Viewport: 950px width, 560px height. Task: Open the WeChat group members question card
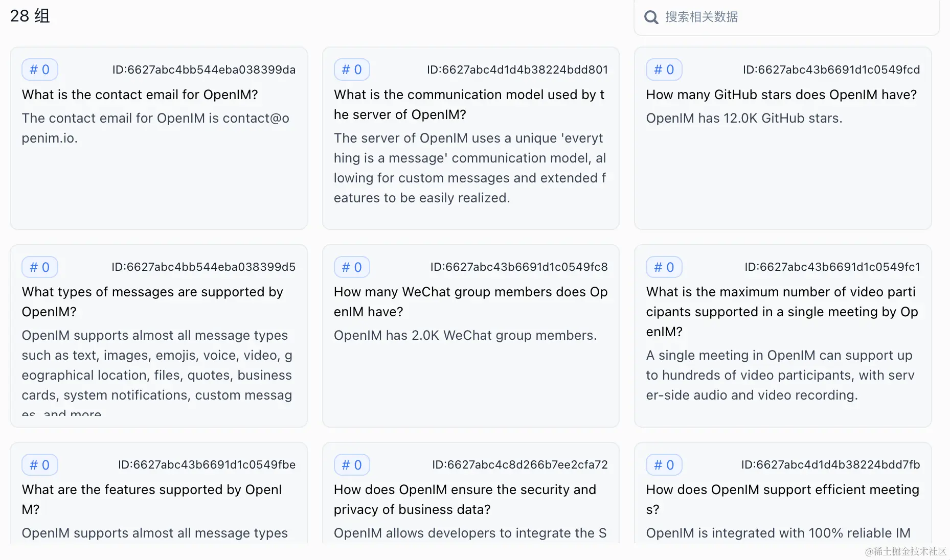click(471, 336)
